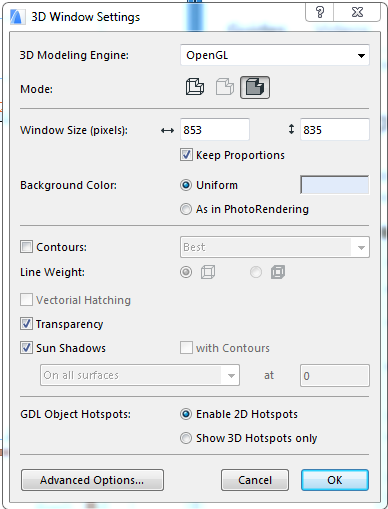Click the 3D Modeling Engine label
Viewport: 388px width, 509px height.
pyautogui.click(x=74, y=55)
